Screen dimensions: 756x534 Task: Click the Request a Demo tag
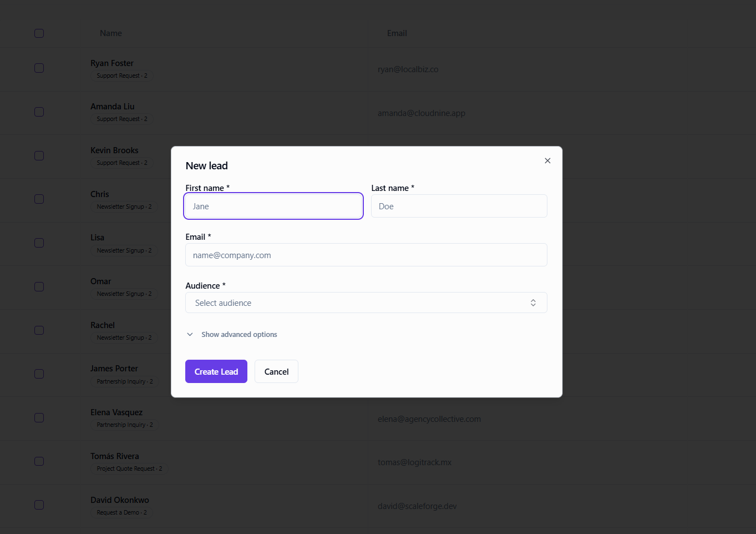(122, 512)
